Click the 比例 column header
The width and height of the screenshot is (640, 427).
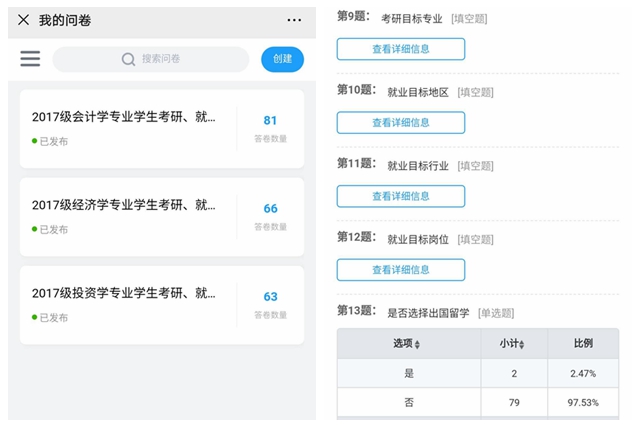[582, 344]
